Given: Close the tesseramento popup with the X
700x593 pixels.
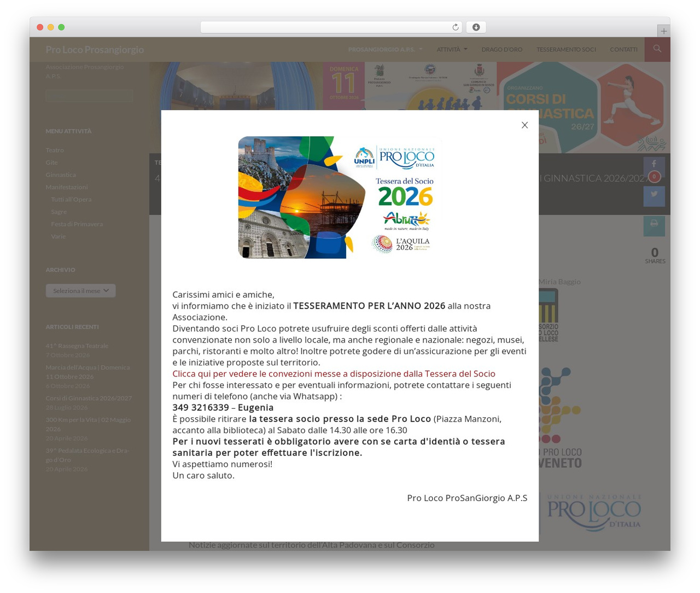Looking at the screenshot, I should pos(524,125).
